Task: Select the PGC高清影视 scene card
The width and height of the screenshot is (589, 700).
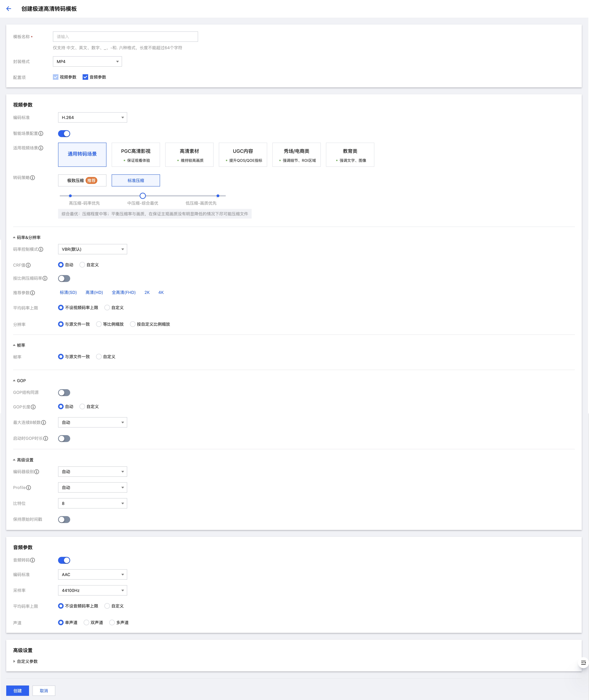Action: (135, 155)
